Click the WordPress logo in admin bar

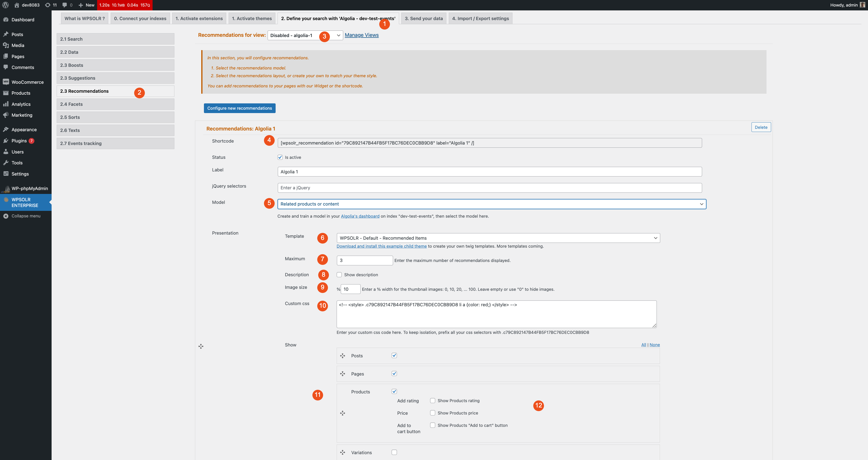tap(5, 5)
